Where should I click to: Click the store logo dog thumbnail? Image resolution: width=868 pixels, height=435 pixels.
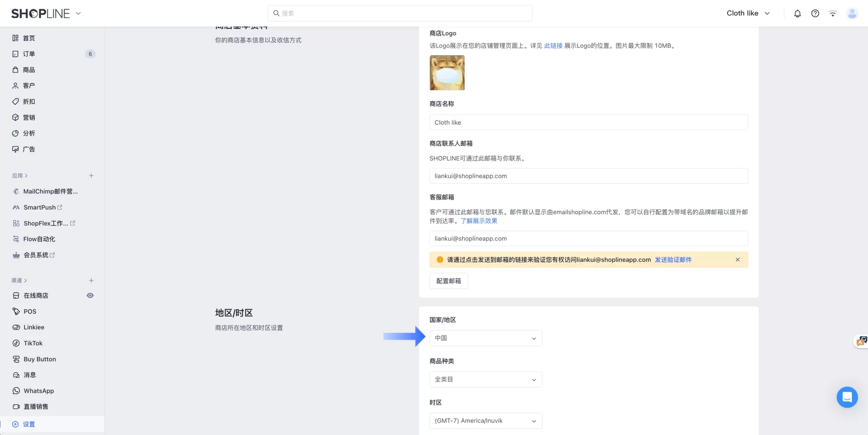coord(447,73)
